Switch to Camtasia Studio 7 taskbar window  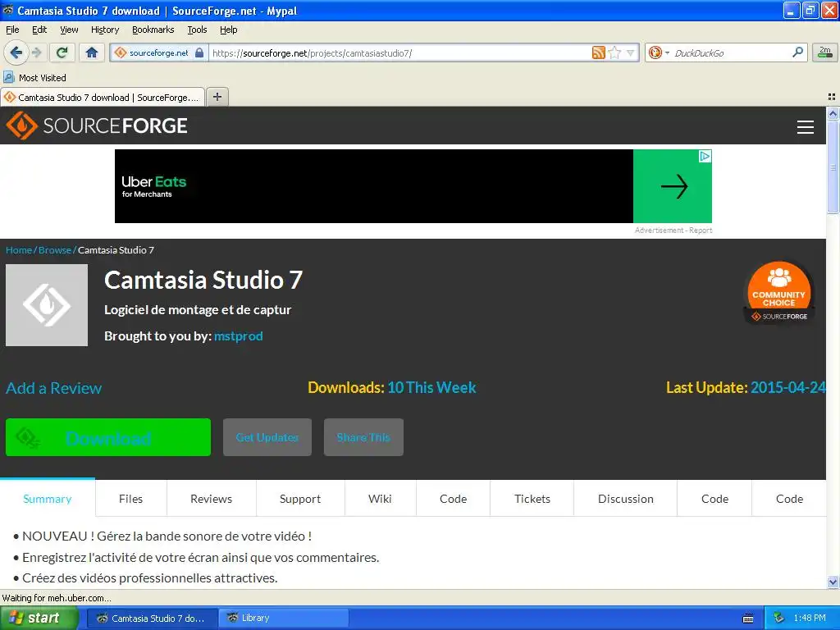coord(152,618)
